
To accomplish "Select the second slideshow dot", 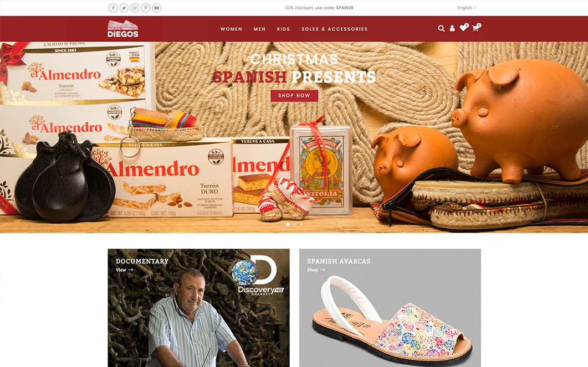I will [x=295, y=224].
